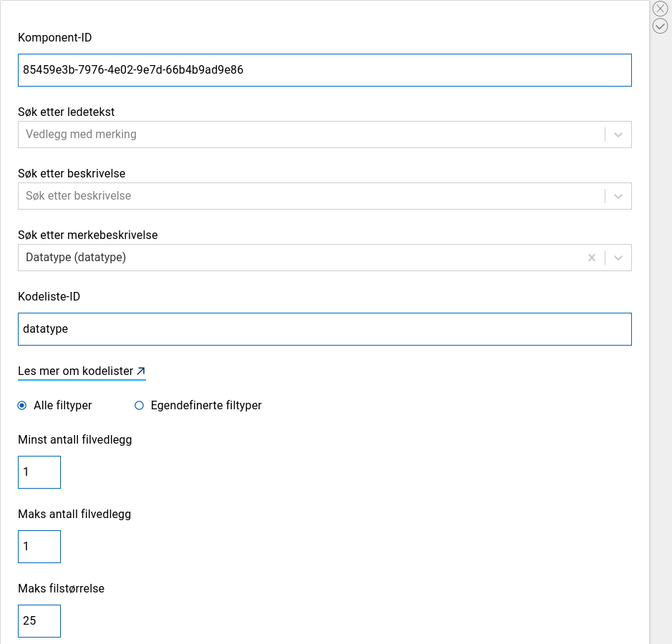Click the Vedlegg med merking search box
Screen dimensions: 672x644
click(308, 135)
